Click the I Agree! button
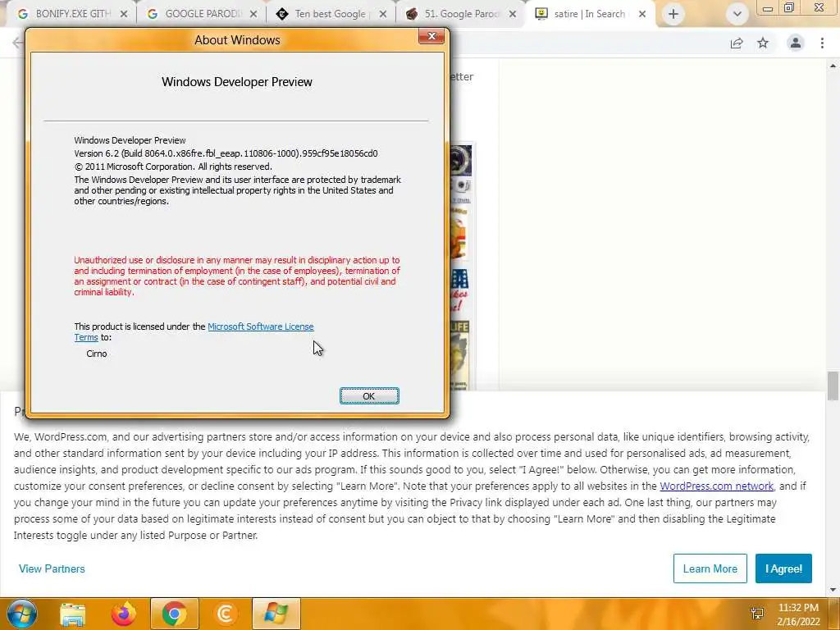Image resolution: width=840 pixels, height=630 pixels. [783, 569]
